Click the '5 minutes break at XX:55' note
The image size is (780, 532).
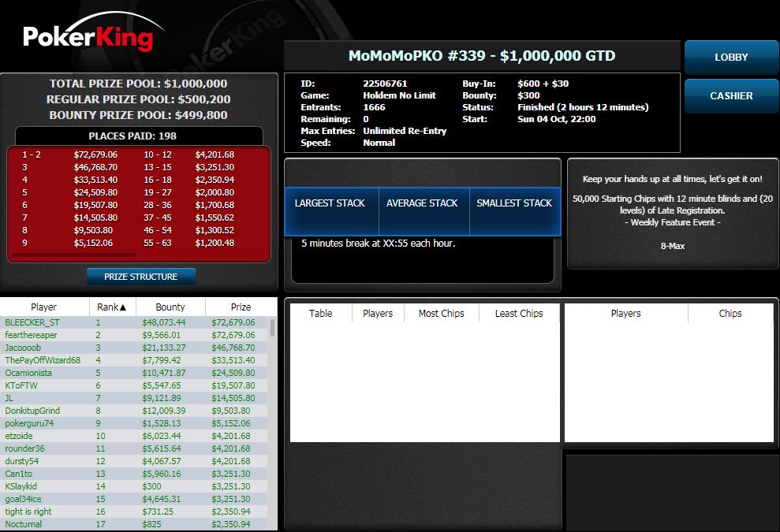tap(379, 243)
